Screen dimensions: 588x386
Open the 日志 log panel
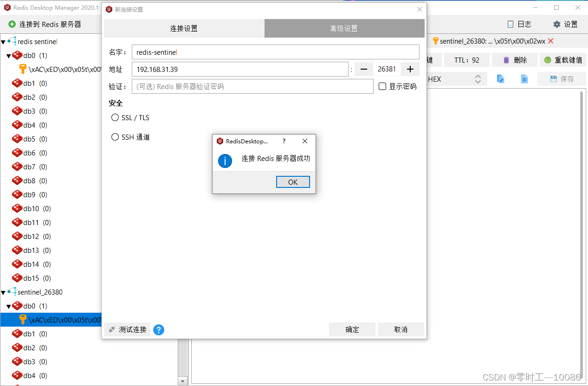pos(519,24)
